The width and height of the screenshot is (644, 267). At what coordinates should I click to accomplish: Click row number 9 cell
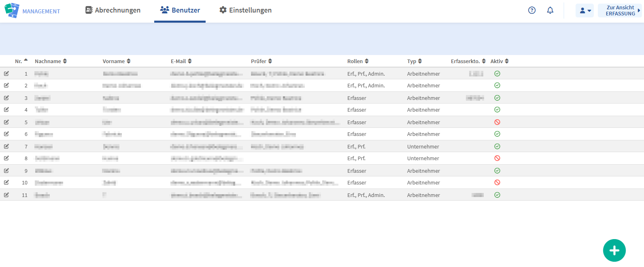(x=26, y=171)
